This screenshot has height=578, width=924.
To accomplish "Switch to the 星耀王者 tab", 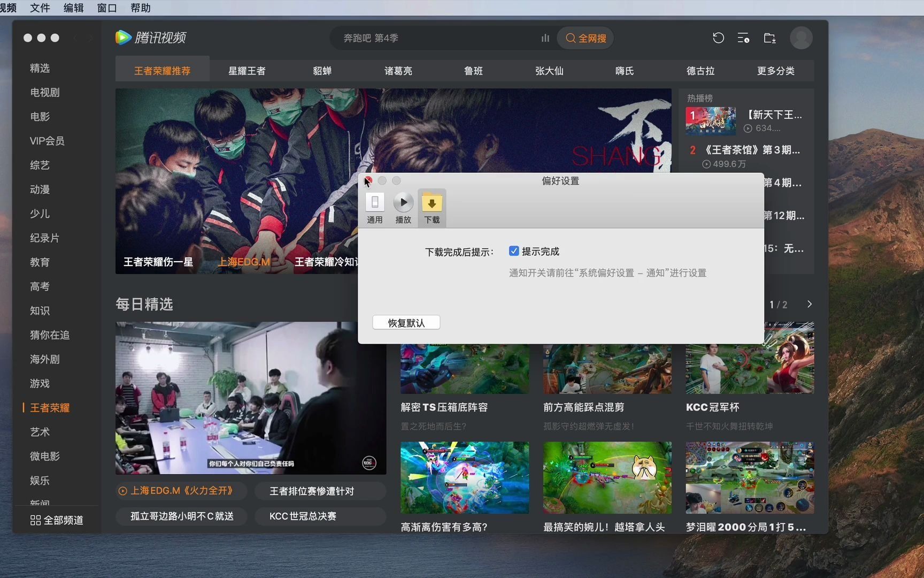I will [x=247, y=71].
